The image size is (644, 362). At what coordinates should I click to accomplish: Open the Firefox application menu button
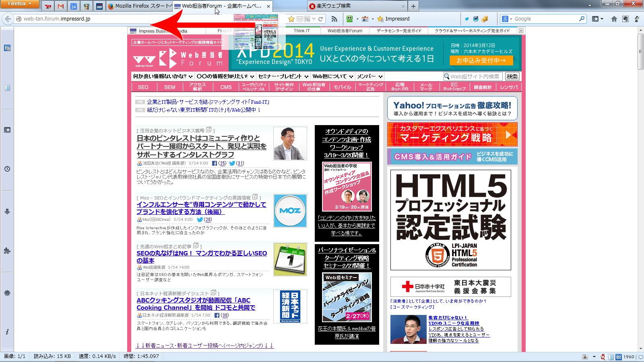click(x=20, y=4)
